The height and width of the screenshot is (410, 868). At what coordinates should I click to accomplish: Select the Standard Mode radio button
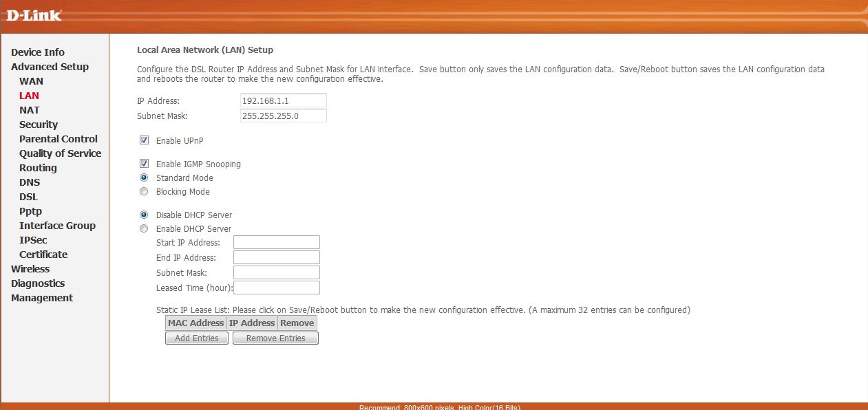tap(144, 177)
